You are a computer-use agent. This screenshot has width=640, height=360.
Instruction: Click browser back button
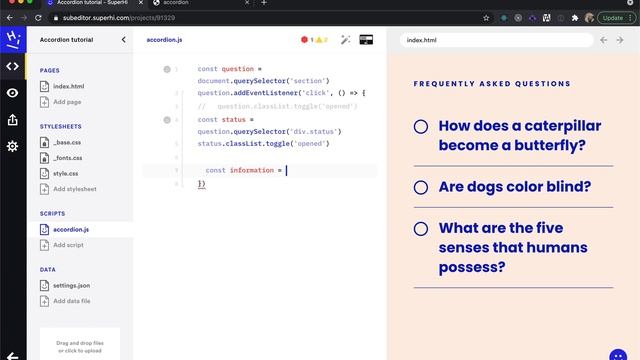9,18
